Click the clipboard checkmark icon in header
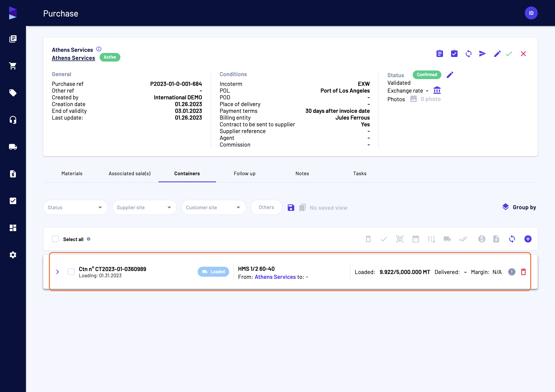The width and height of the screenshot is (555, 392). [454, 54]
